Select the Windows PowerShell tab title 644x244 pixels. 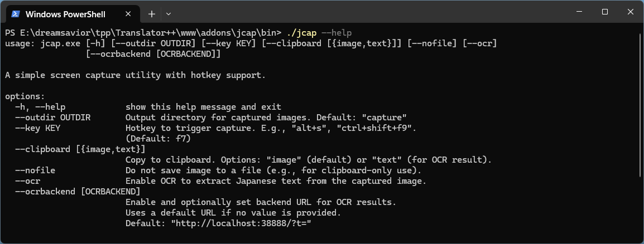coord(65,14)
